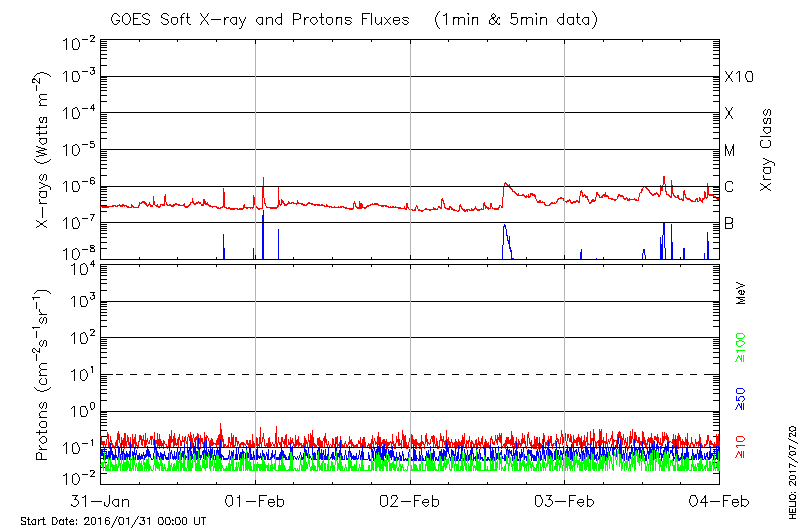The image size is (800, 530).
Task: Select the 'B' X-ray class label
Action: (x=729, y=223)
